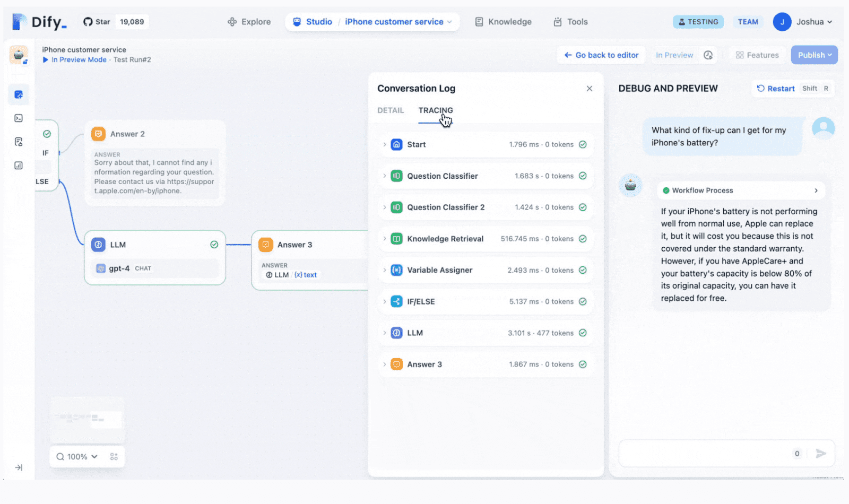The height and width of the screenshot is (504, 849).
Task: Click the Start row success checkmark
Action: tap(583, 144)
